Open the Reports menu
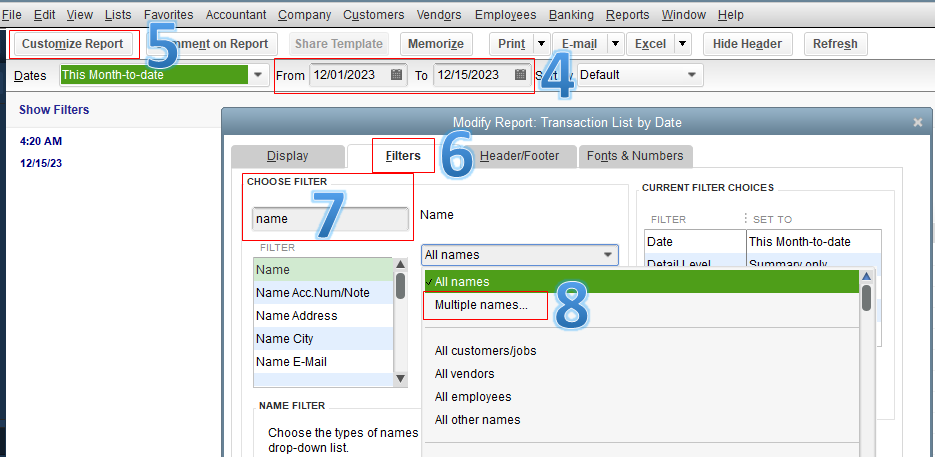Image resolution: width=935 pixels, height=457 pixels. (627, 14)
